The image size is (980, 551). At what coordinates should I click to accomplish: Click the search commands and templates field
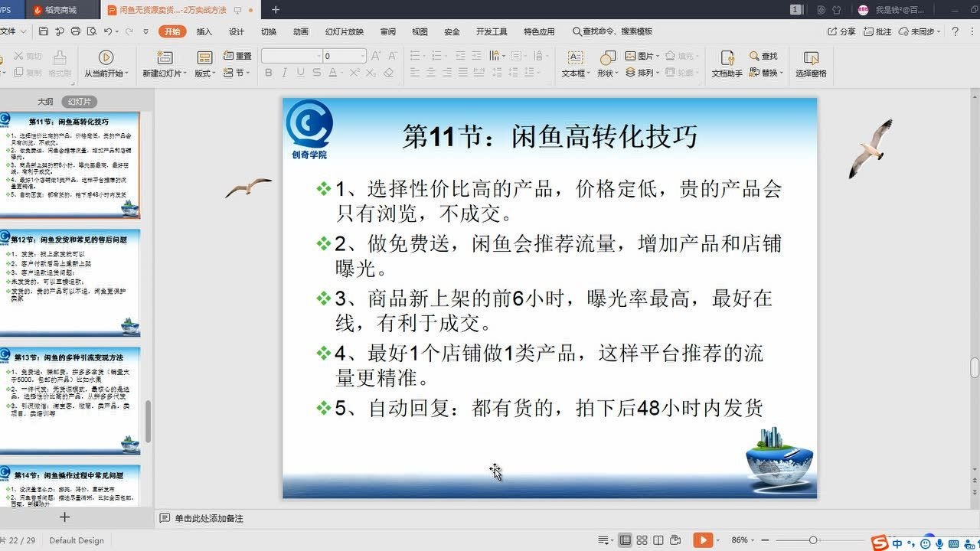612,31
